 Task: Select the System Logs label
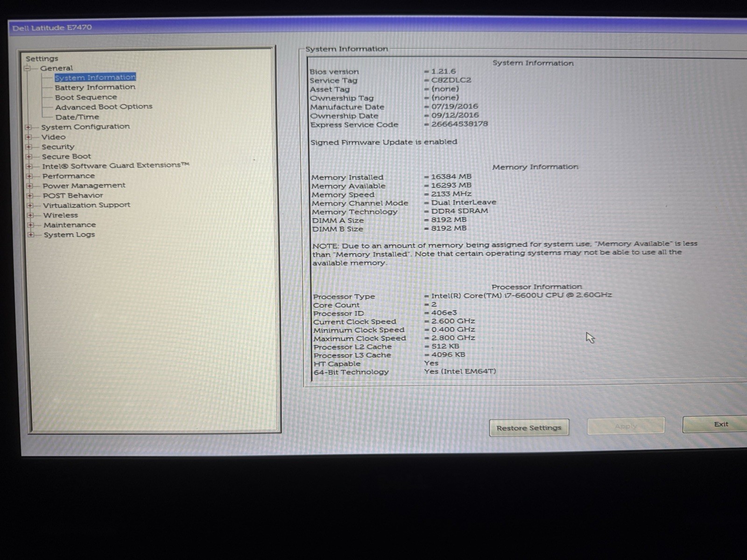(x=69, y=235)
